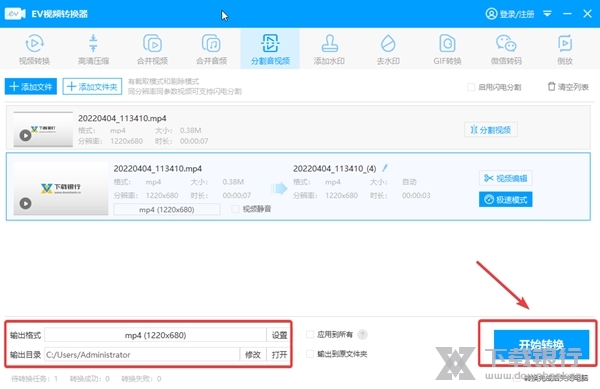Click the 转换失败: 0 status text
Viewport: 600px width, 389px height.
(141, 379)
